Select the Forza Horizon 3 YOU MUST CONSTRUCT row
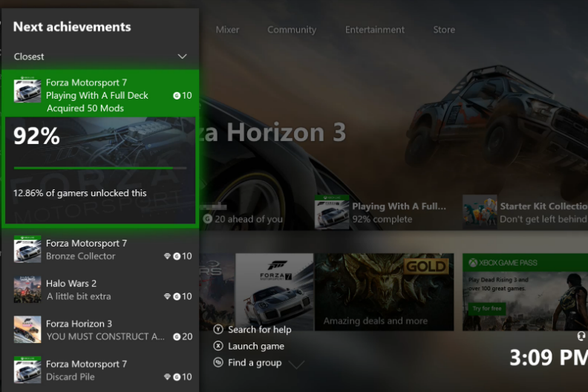 [x=100, y=330]
